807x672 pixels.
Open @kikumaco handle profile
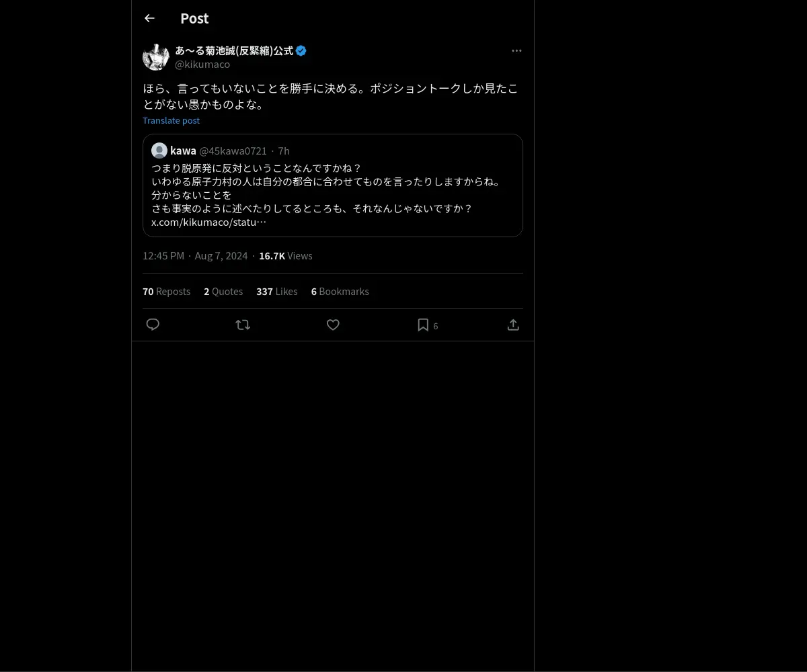(202, 65)
